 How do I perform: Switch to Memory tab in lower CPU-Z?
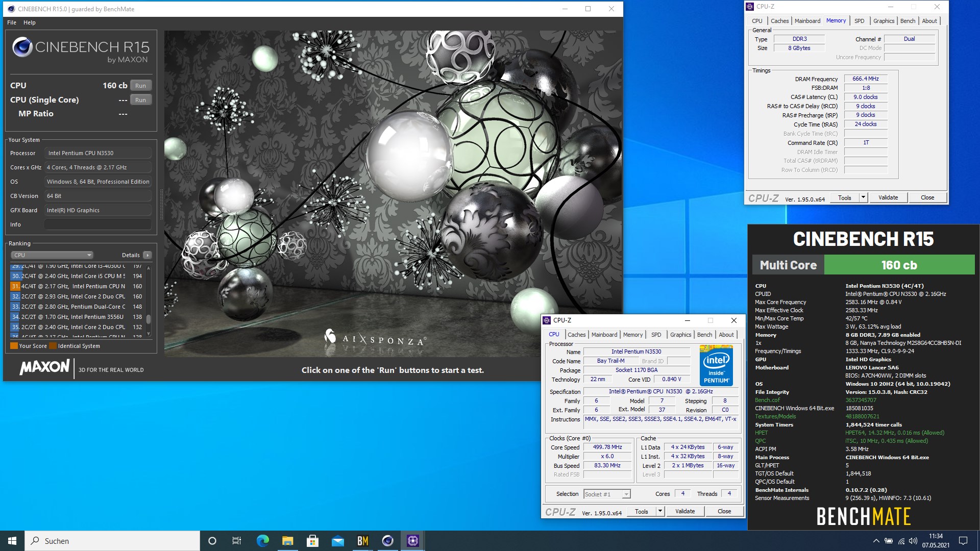tap(633, 335)
